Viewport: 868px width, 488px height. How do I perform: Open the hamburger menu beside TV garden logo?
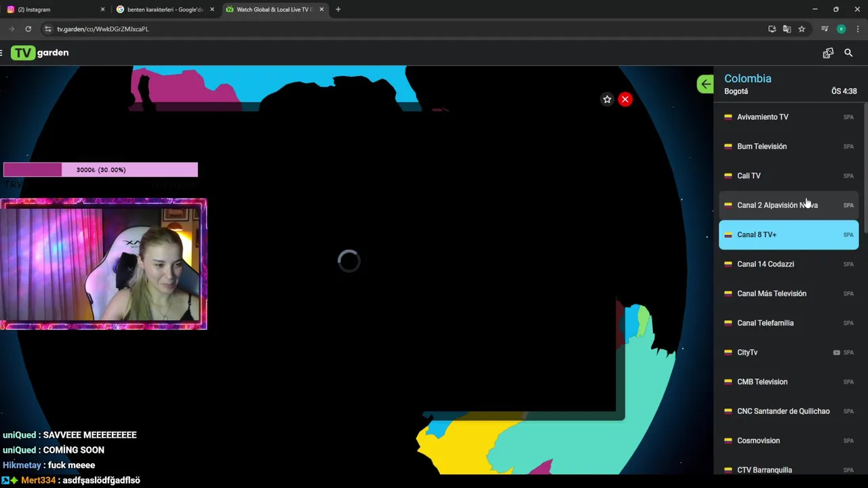point(2,53)
